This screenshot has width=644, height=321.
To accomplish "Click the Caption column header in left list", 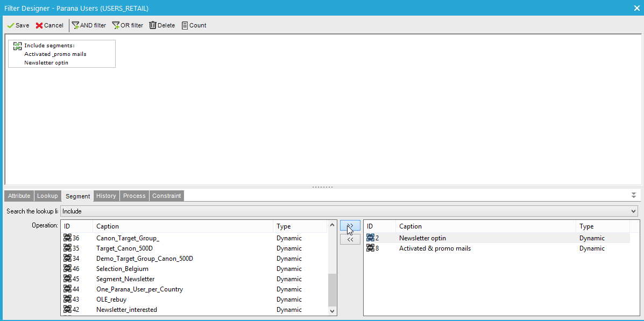I will [108, 226].
